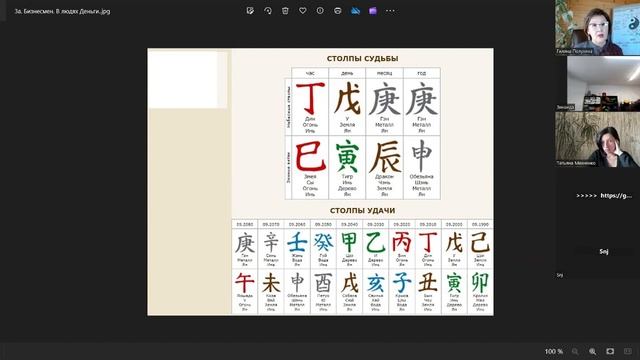Click the red 午 Лошадь character
This screenshot has height=360, width=640.
coord(245,282)
